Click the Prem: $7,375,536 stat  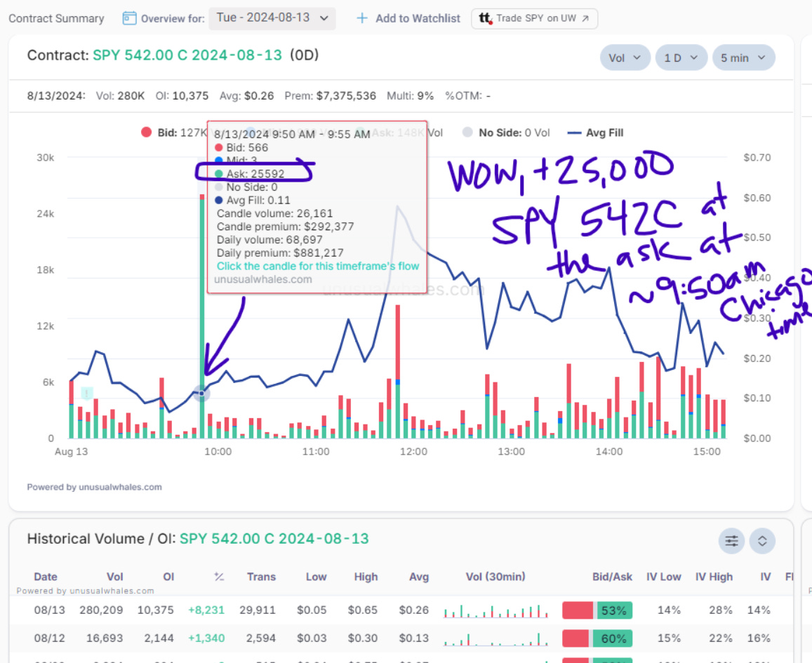click(330, 95)
